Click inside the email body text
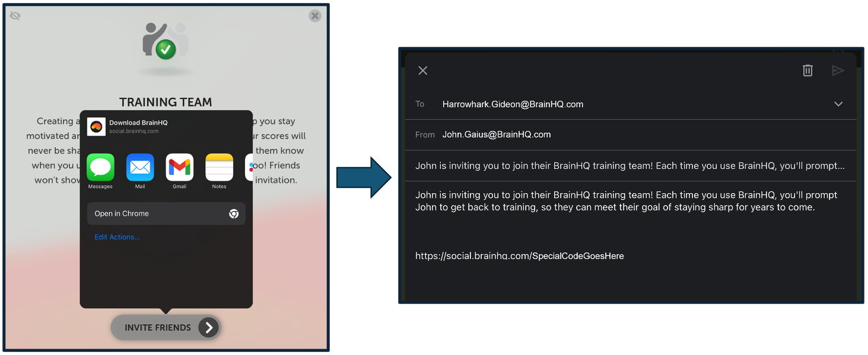This screenshot has height=355, width=868. click(627, 201)
